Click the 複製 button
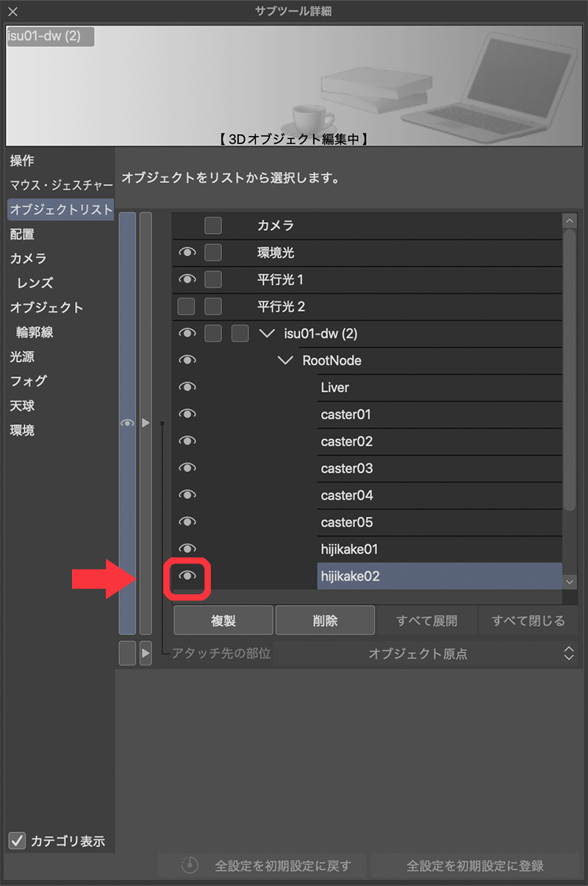This screenshot has width=588, height=886. [x=223, y=621]
